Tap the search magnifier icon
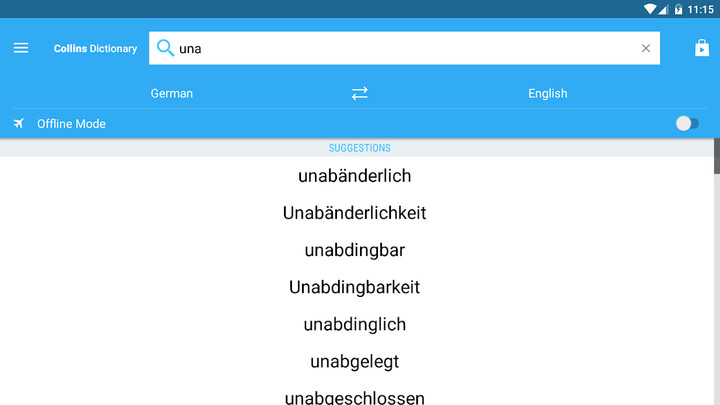 tap(165, 48)
